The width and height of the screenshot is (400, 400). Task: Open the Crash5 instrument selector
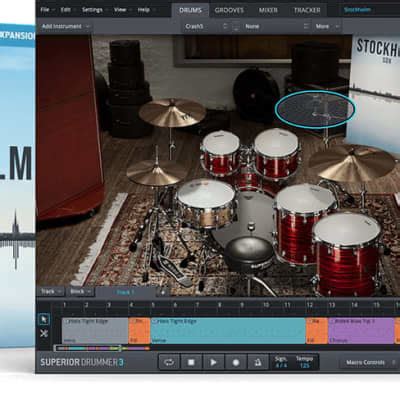(203, 26)
